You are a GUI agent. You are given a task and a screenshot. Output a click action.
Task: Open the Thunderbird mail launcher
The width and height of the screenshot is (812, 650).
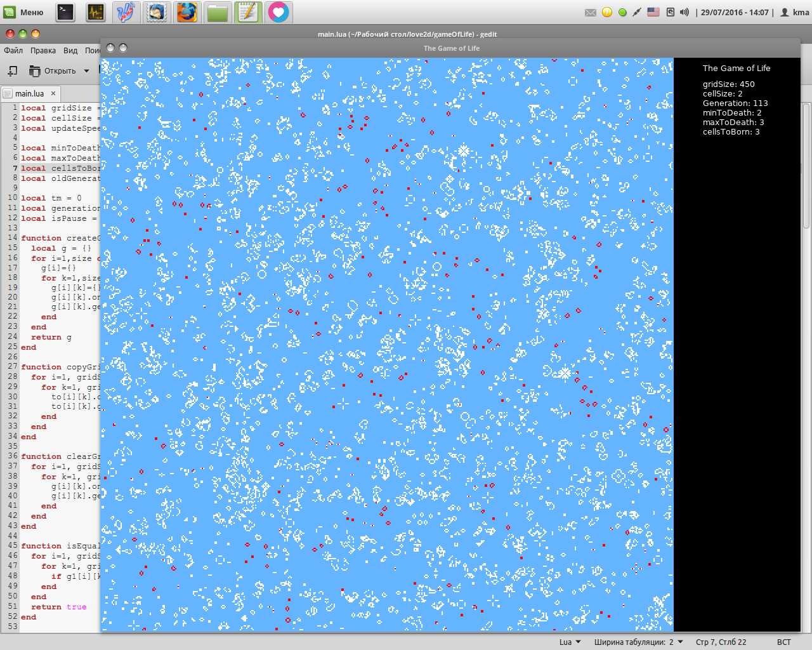click(x=157, y=12)
